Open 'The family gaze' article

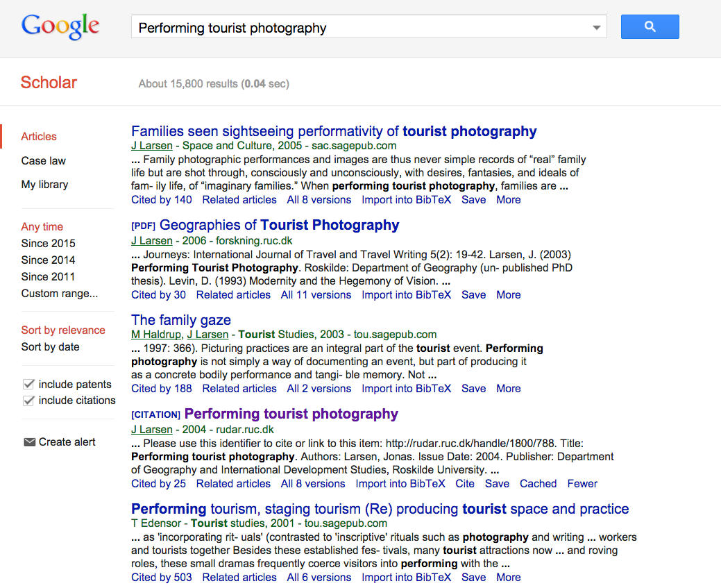tap(180, 320)
